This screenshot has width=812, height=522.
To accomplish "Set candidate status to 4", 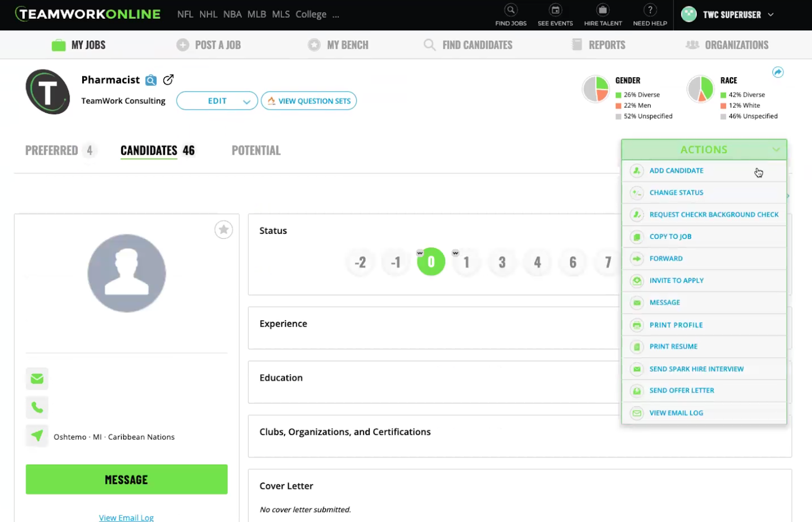I will click(537, 262).
